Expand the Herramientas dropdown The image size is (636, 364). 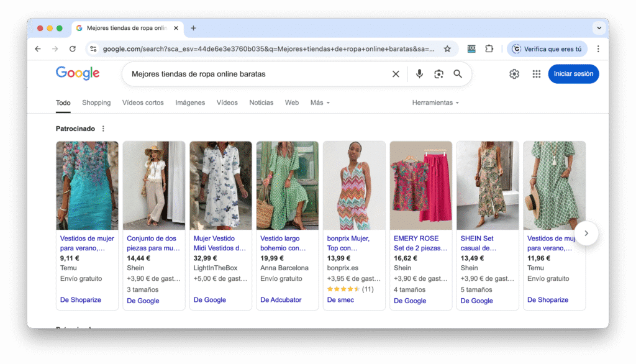[435, 102]
